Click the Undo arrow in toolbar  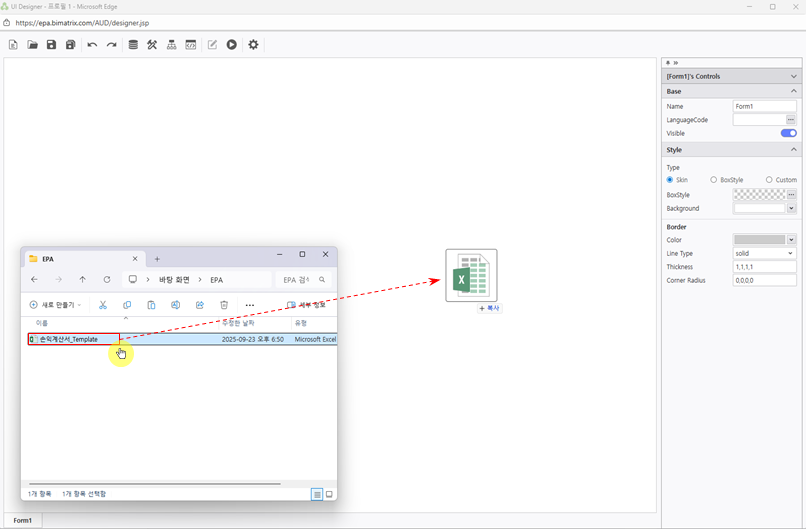92,45
